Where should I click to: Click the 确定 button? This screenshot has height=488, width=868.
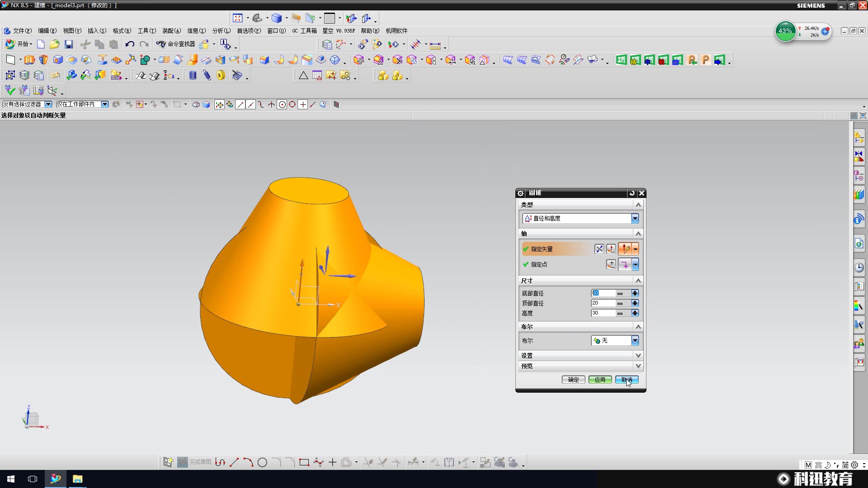coord(573,380)
